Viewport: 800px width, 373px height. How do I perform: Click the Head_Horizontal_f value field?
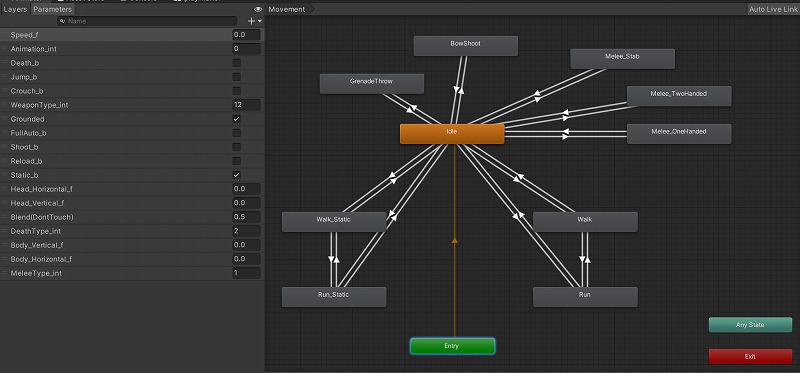coord(246,189)
